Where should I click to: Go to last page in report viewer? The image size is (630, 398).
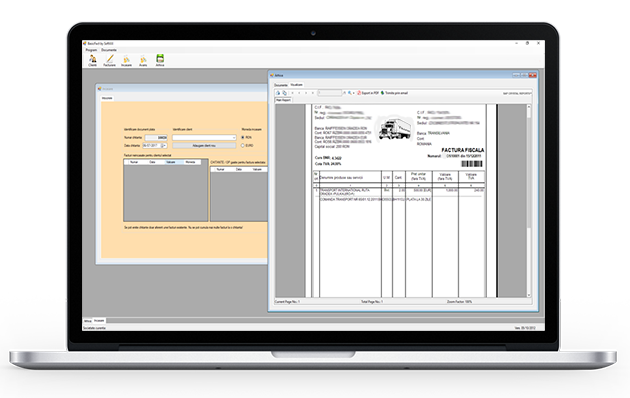point(313,93)
